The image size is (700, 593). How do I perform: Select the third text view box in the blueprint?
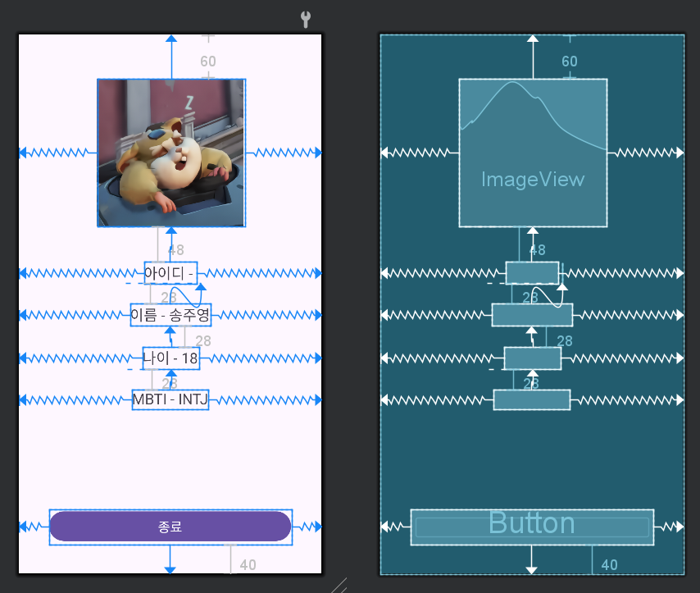point(533,358)
